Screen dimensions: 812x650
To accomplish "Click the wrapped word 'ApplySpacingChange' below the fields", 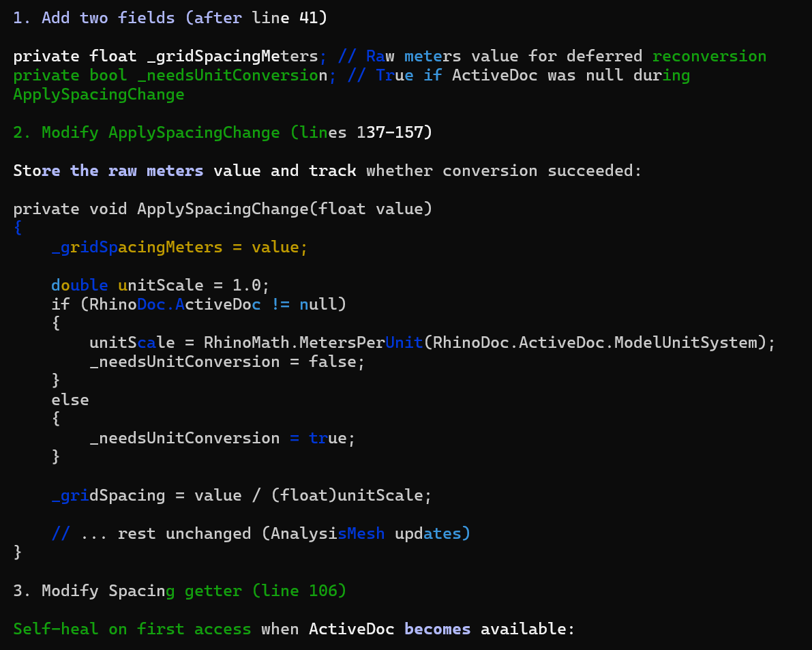I will (x=98, y=94).
